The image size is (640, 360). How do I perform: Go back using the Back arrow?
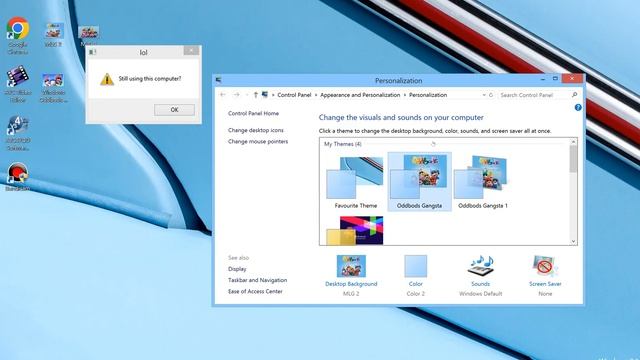(x=223, y=95)
